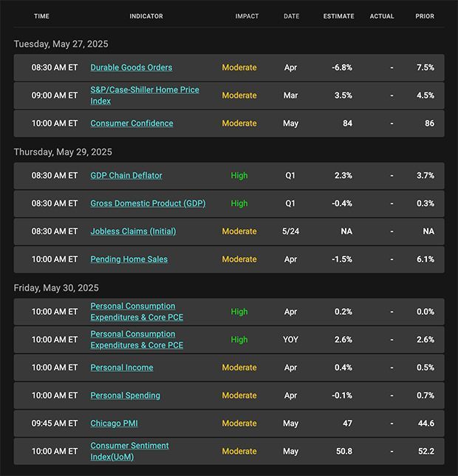Click the PRIOR column header

point(425,16)
